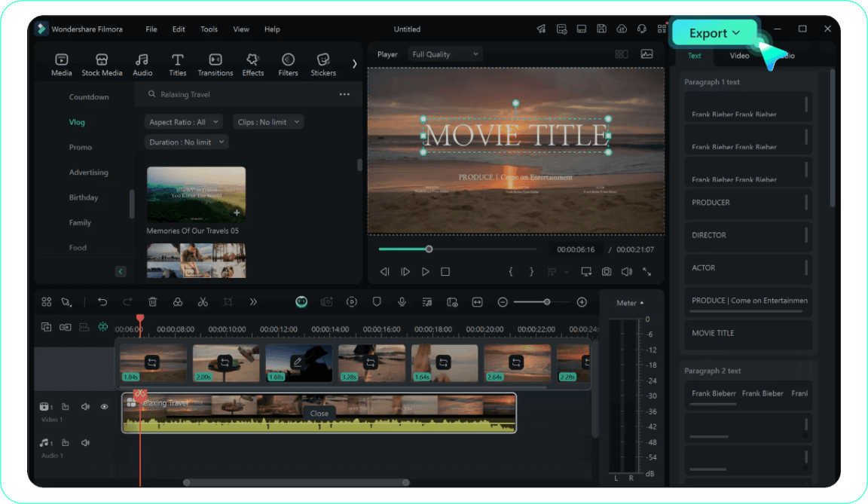
Task: Open the Meter dropdown
Action: pyautogui.click(x=630, y=303)
